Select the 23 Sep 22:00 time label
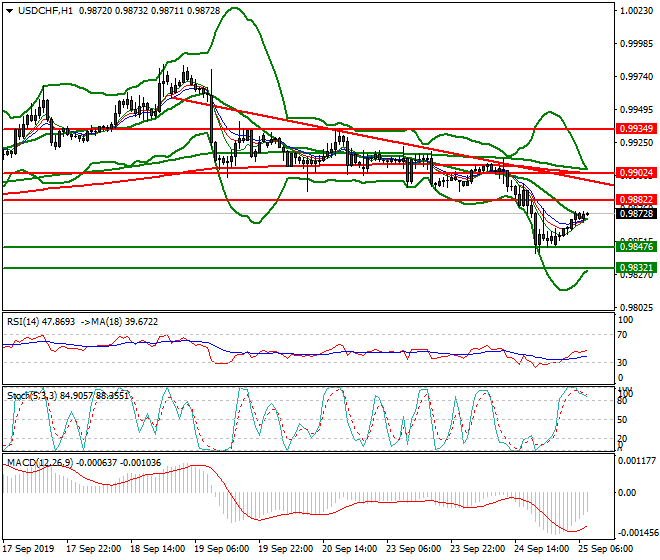660x560 pixels. point(477,549)
